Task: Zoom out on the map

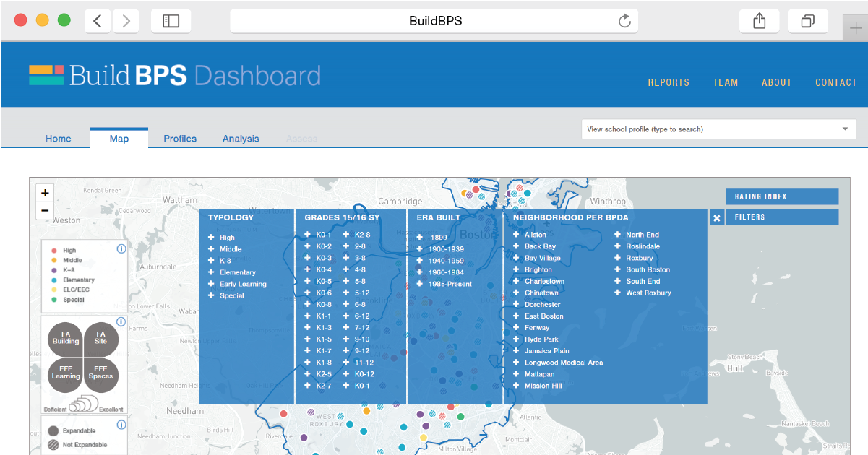Action: click(x=45, y=210)
